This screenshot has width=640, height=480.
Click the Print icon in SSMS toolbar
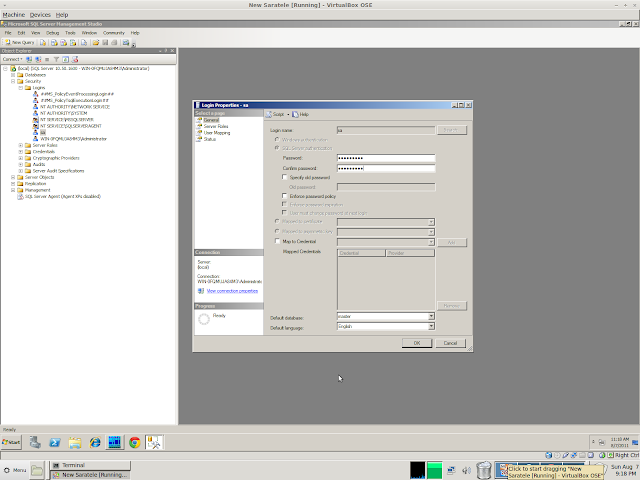point(114,42)
